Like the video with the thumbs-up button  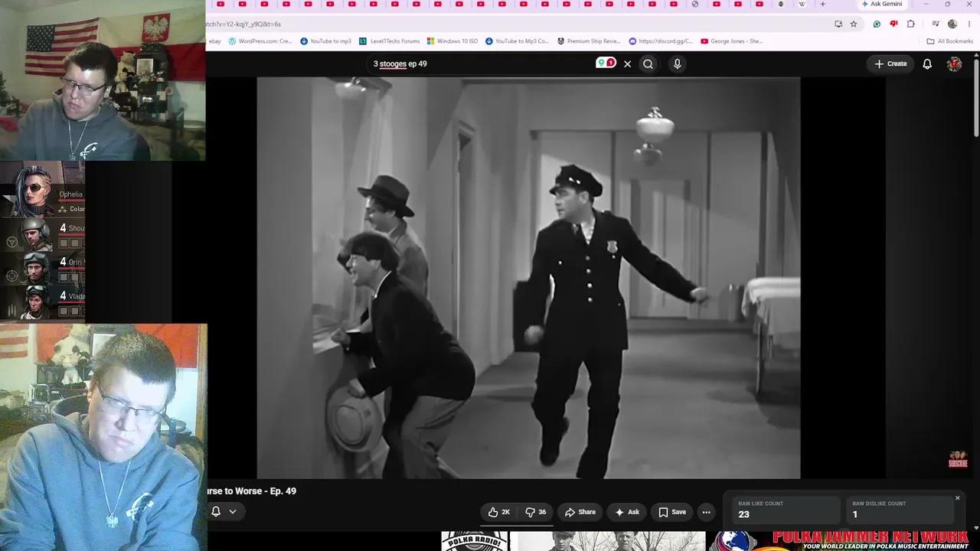tap(498, 512)
